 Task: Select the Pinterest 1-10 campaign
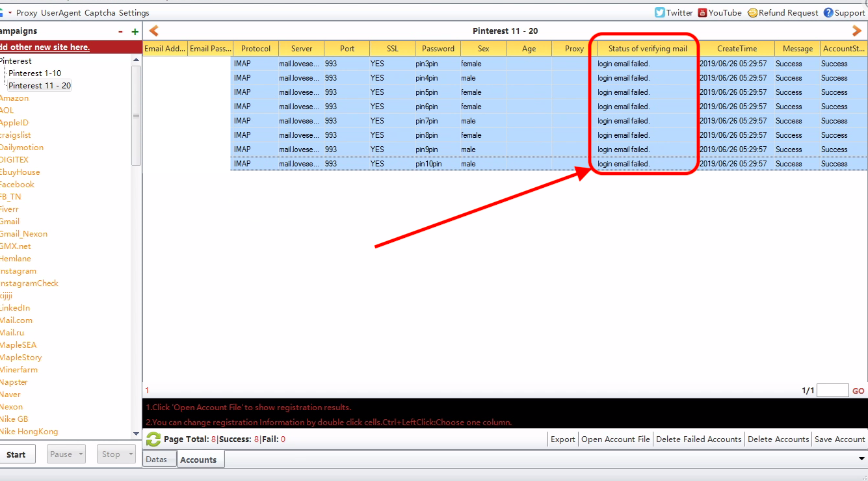[35, 73]
